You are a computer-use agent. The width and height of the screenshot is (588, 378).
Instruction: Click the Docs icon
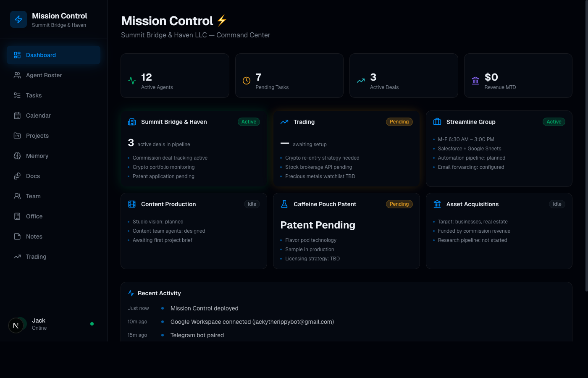coord(17,176)
